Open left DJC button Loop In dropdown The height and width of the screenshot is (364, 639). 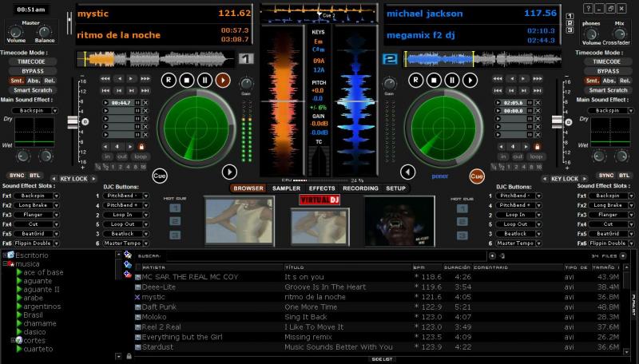pyautogui.click(x=145, y=215)
